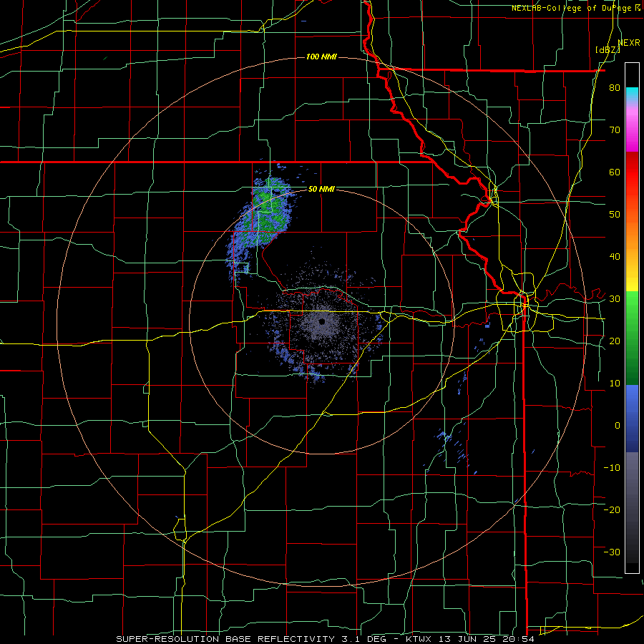Click the 80 dBZ scale value

tap(615, 87)
